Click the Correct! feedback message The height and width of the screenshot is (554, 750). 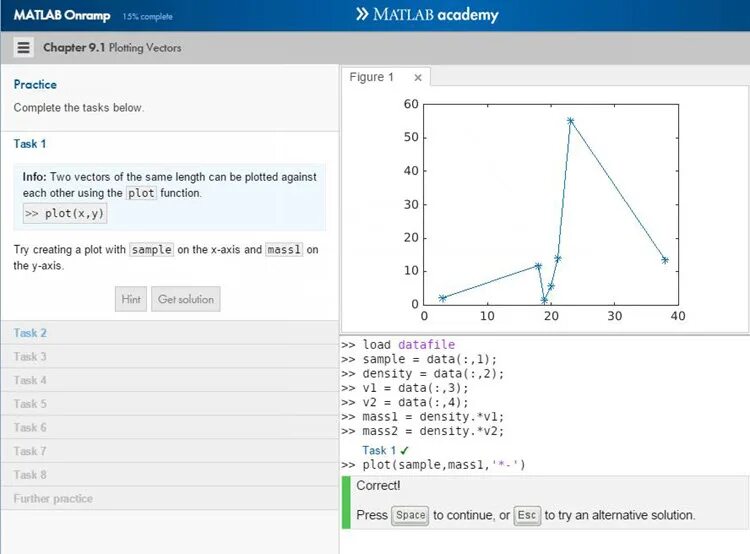click(378, 486)
